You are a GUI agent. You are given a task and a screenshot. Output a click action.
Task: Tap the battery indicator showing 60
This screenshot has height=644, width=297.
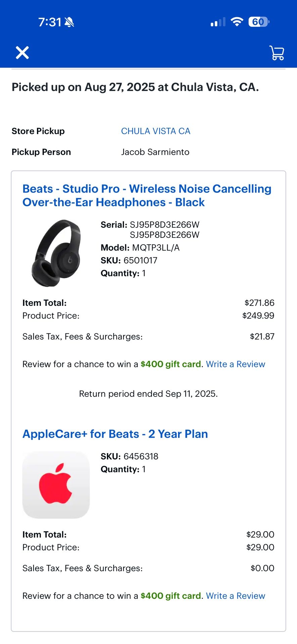click(x=258, y=21)
